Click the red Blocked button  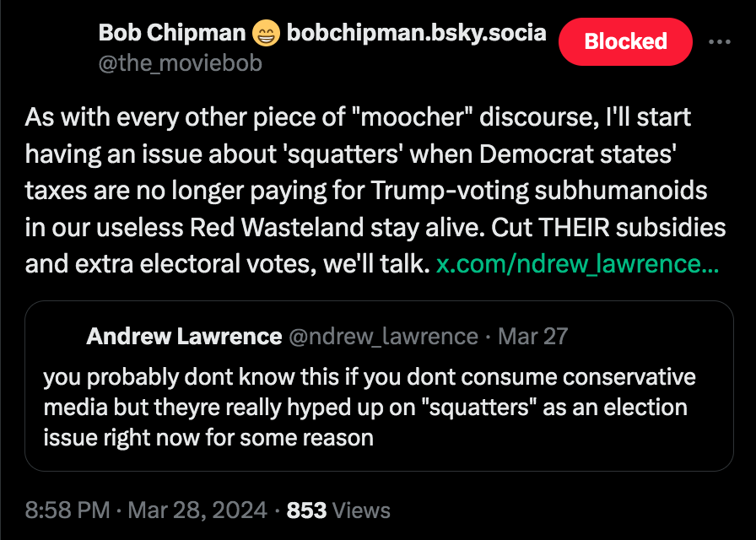625,41
